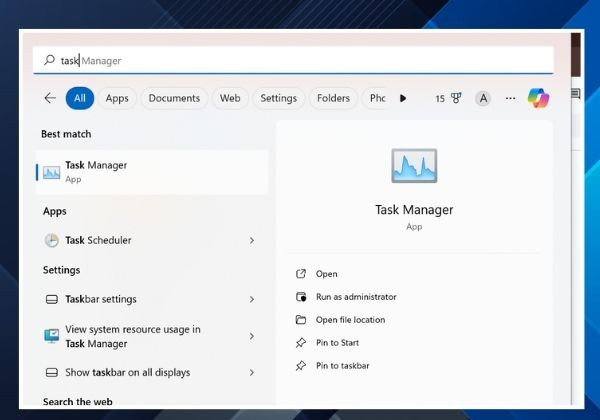The height and width of the screenshot is (420, 600).
Task: Switch to the Settings filter tab
Action: coord(279,98)
